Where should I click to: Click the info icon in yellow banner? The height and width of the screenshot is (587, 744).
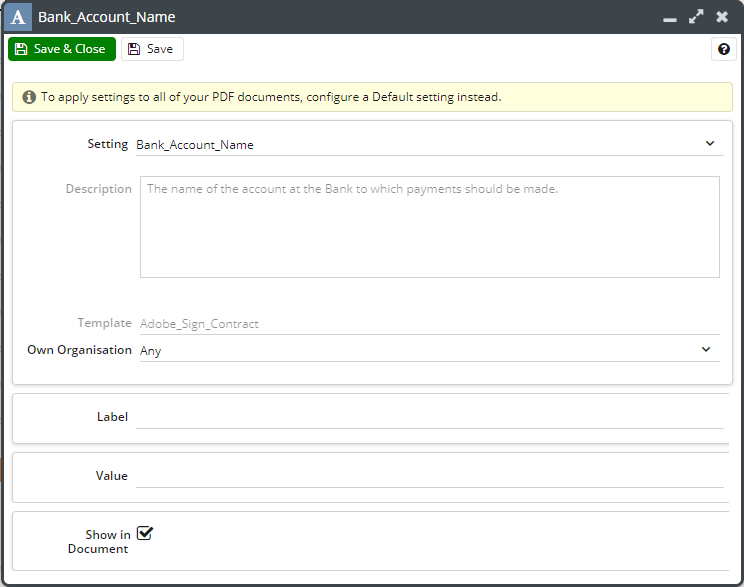28,98
